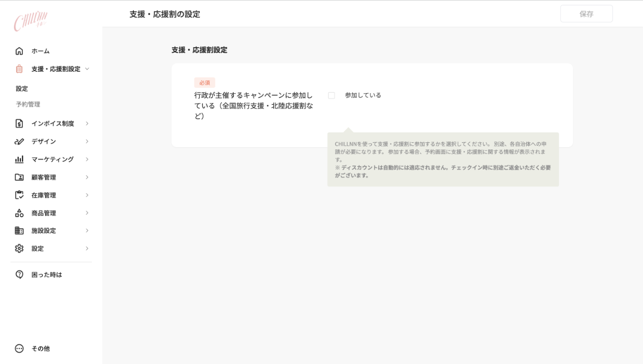Enable the 参加している checkbox
The width and height of the screenshot is (643, 364).
pos(332,95)
